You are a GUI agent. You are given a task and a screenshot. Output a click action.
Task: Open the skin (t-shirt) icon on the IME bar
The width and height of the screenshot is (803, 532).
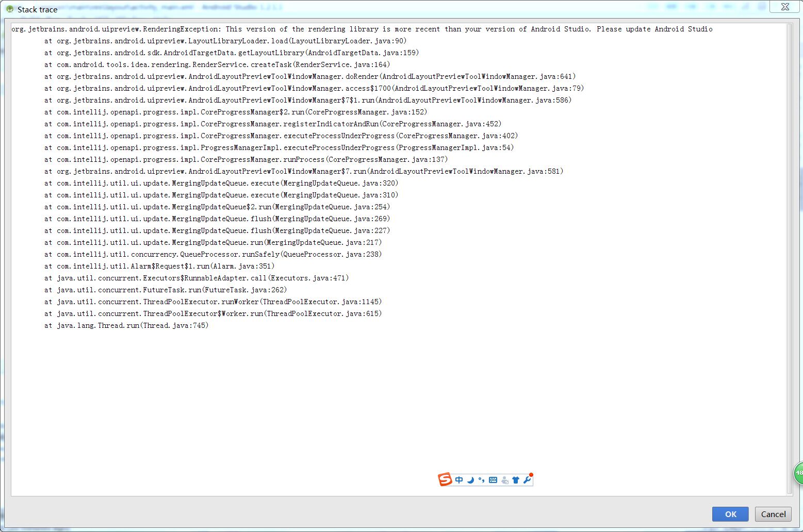pos(516,480)
